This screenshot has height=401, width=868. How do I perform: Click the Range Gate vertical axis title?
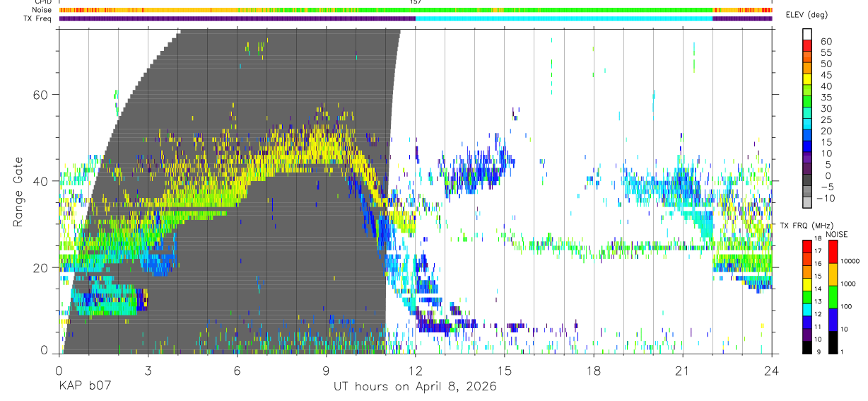click(19, 192)
